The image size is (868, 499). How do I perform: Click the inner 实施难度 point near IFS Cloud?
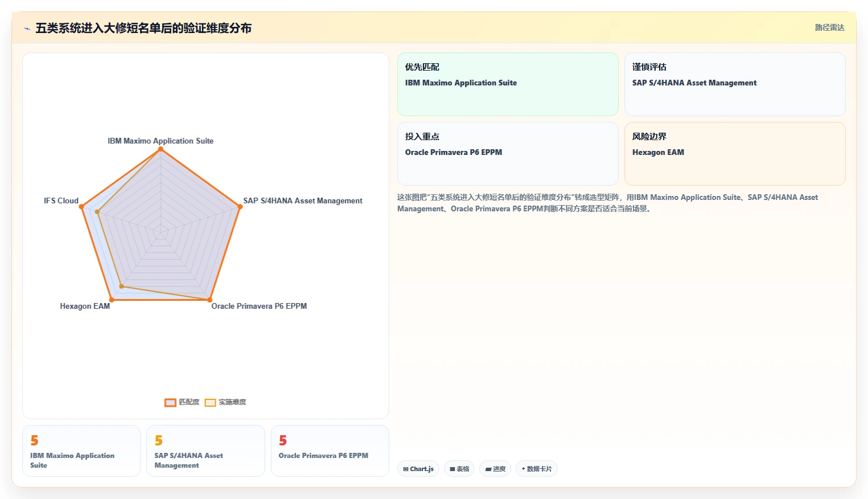(x=97, y=212)
